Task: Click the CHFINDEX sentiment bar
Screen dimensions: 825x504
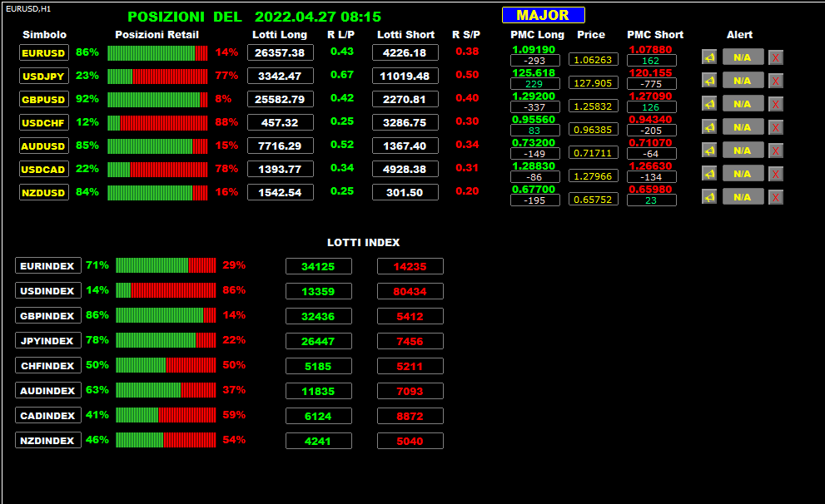Action: click(166, 365)
